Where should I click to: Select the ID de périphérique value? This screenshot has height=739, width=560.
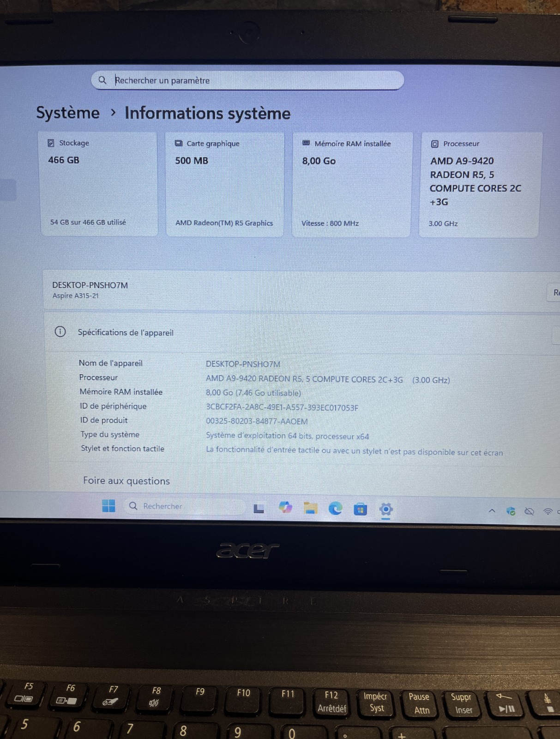click(x=282, y=407)
